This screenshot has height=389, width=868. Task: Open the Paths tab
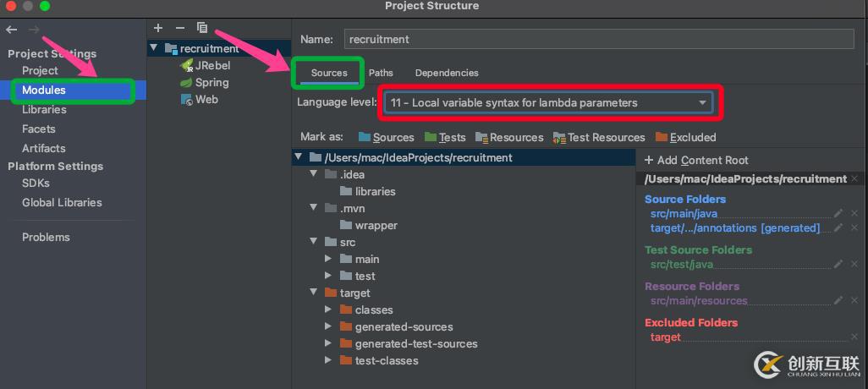381,73
